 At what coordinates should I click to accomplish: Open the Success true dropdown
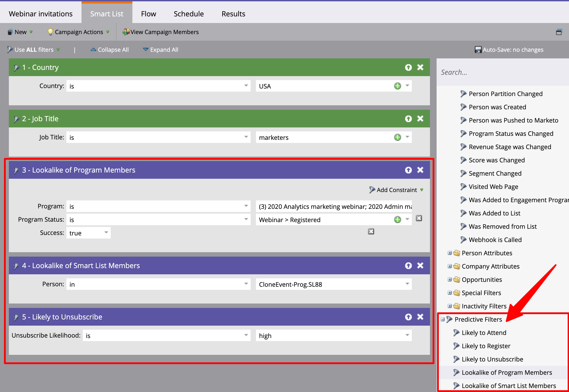[x=106, y=233]
